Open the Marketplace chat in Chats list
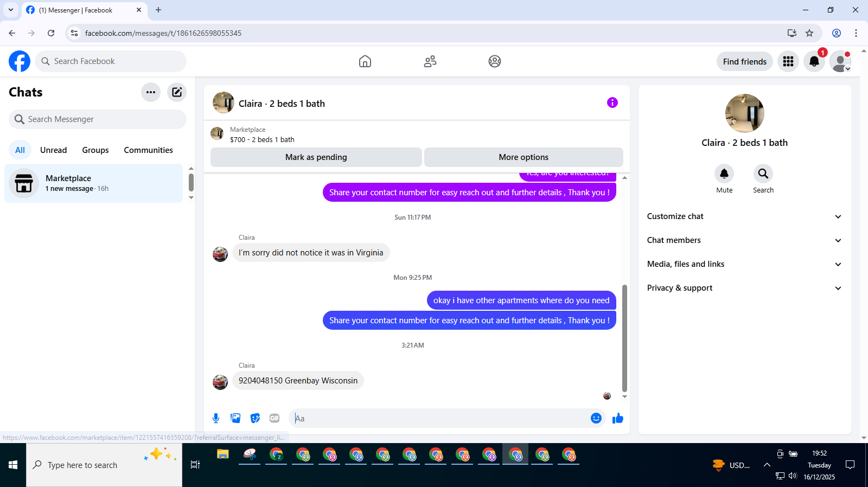This screenshot has width=868, height=487. pos(94,183)
